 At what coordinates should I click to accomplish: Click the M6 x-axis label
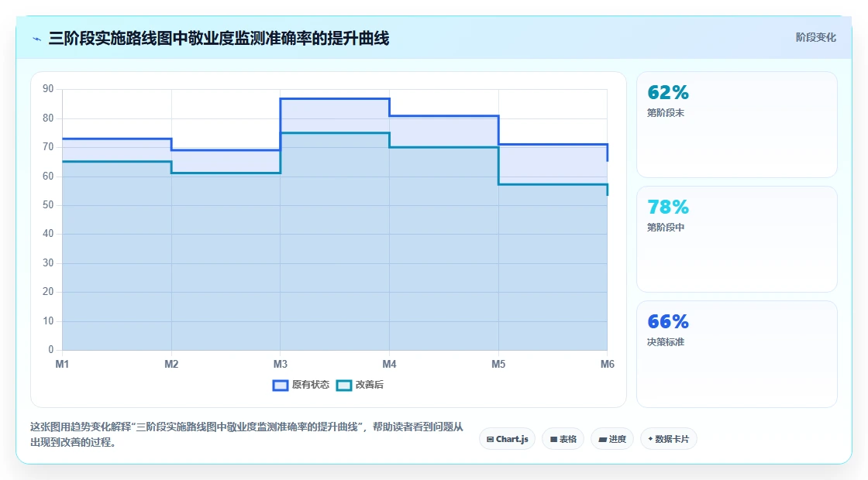click(608, 364)
